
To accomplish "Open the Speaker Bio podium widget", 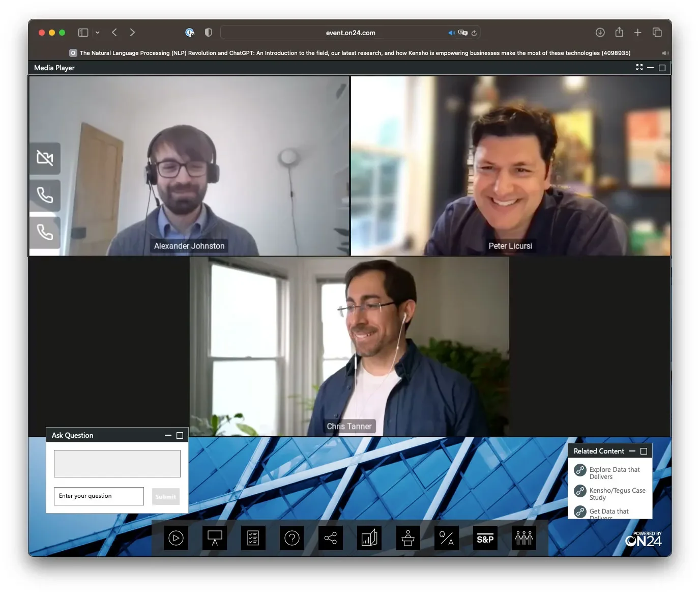I will [408, 538].
